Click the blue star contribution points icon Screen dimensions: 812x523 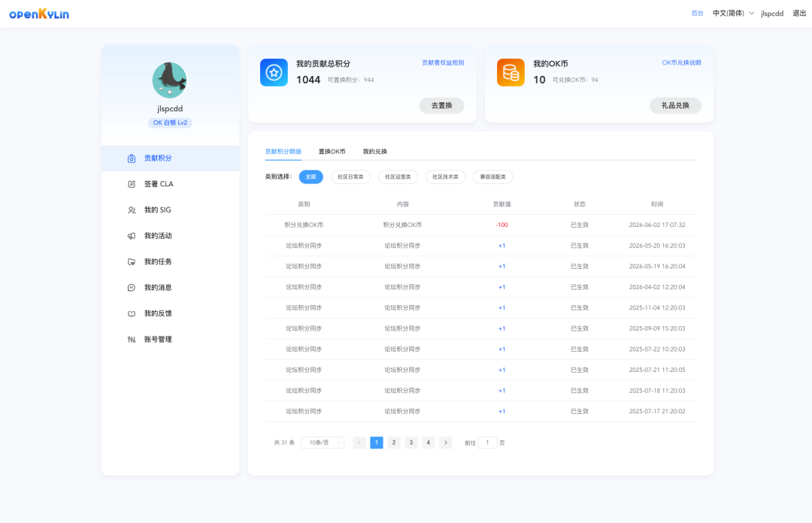coord(274,72)
